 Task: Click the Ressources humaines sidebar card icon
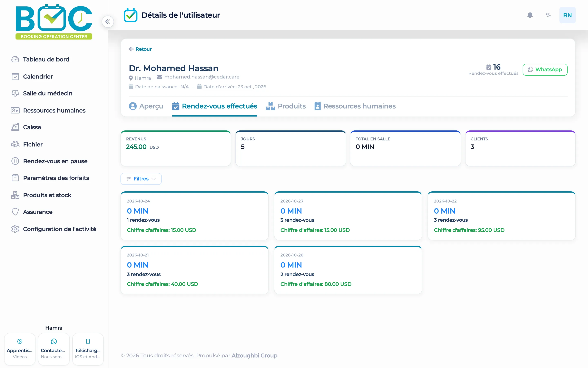point(15,110)
